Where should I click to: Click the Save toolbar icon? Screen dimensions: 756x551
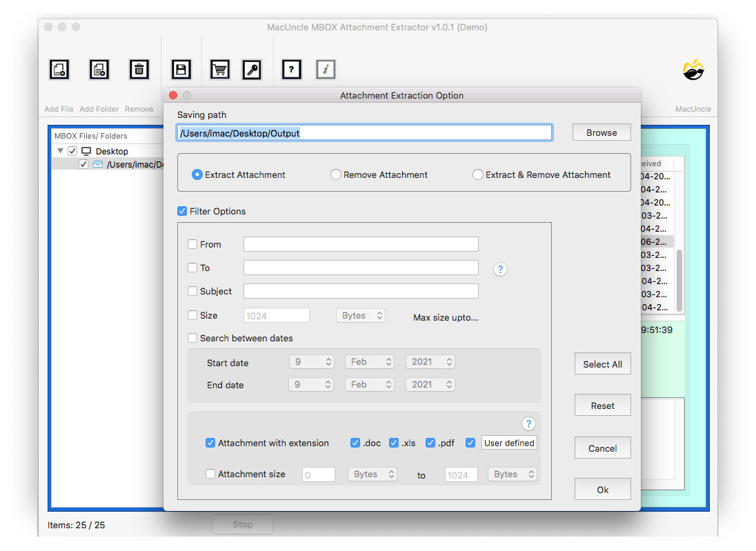(x=181, y=69)
